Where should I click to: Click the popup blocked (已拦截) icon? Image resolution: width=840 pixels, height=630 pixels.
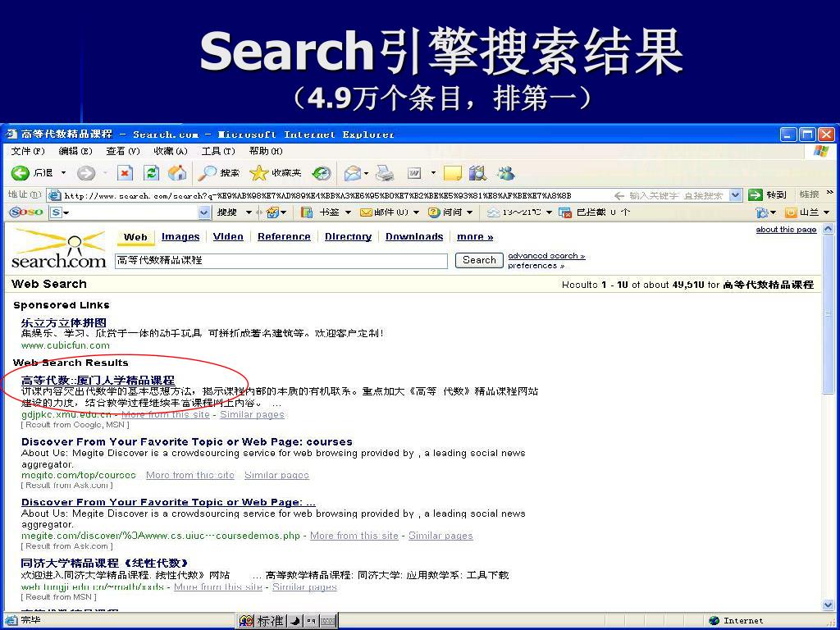coord(565,212)
